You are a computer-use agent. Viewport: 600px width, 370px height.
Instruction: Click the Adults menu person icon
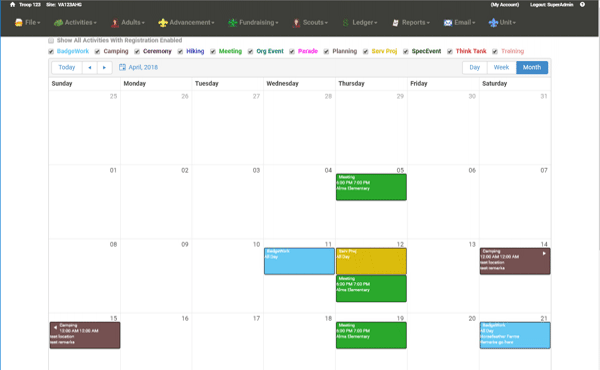[x=114, y=23]
